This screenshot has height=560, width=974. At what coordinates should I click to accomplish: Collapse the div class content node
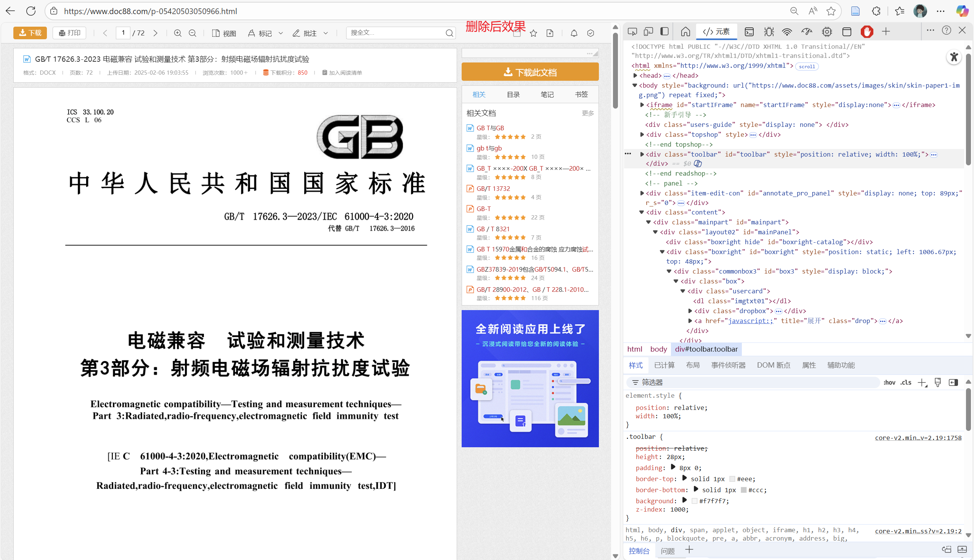point(642,212)
